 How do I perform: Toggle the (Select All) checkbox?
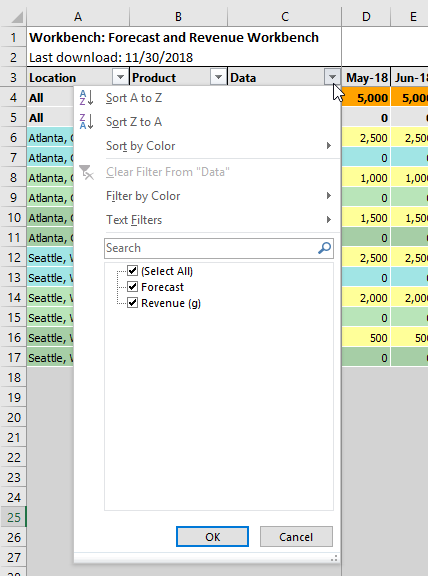[132, 271]
